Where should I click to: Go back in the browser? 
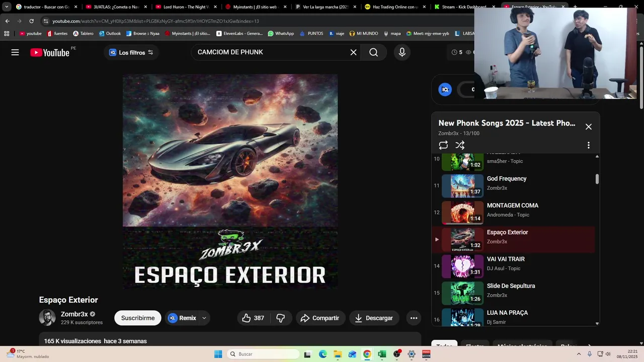tap(7, 21)
